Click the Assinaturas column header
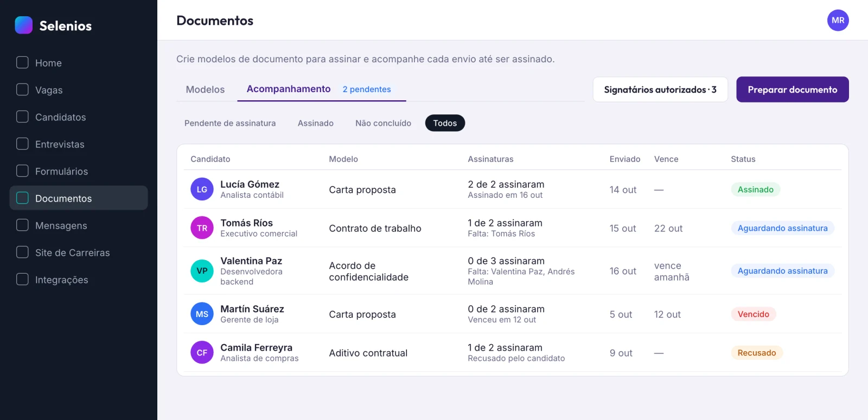The height and width of the screenshot is (420, 868). [x=491, y=159]
